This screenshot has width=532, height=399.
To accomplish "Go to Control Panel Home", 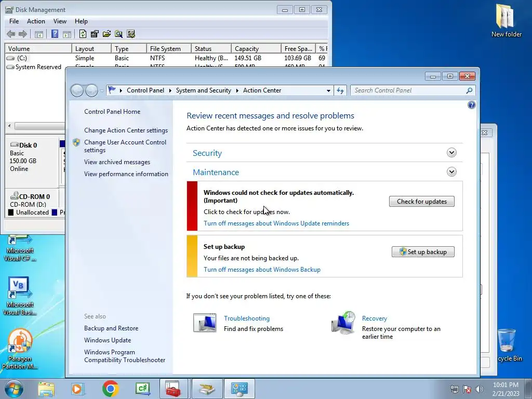I will [112, 112].
